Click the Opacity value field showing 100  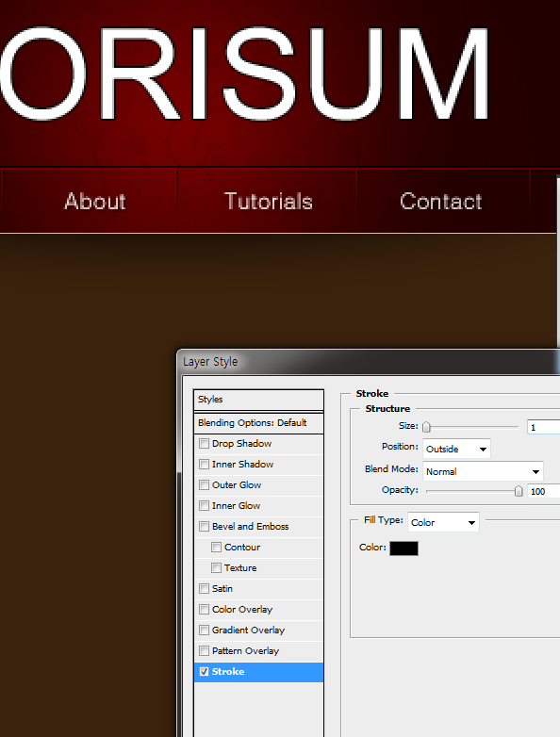point(544,491)
